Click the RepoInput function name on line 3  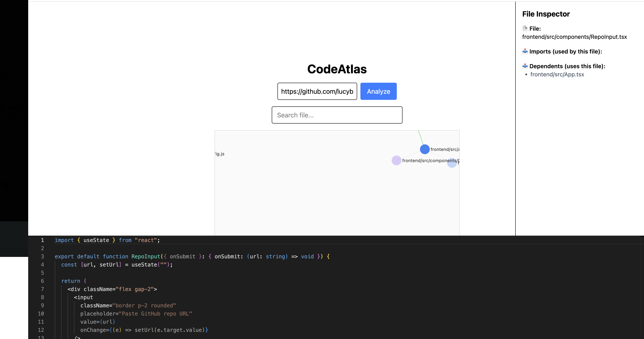click(x=146, y=256)
